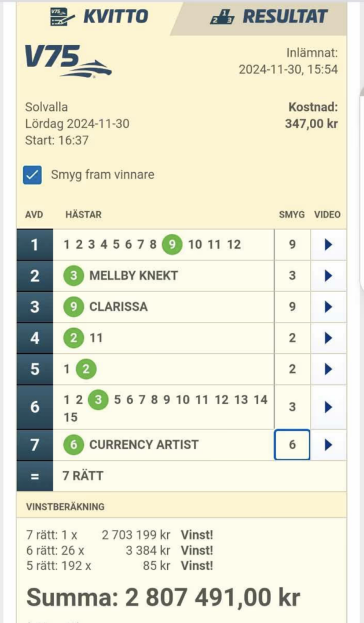Play the video for race 7

click(x=328, y=445)
